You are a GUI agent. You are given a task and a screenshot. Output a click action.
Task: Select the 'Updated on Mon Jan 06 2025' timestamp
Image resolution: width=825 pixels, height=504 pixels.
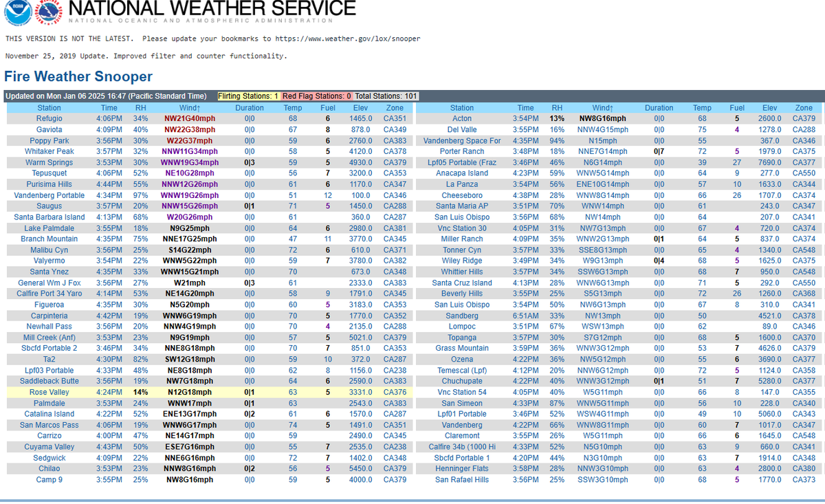coord(106,96)
